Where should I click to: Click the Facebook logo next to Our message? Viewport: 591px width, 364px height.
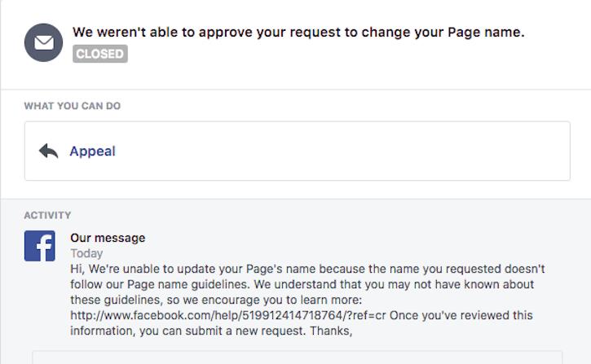point(39,246)
